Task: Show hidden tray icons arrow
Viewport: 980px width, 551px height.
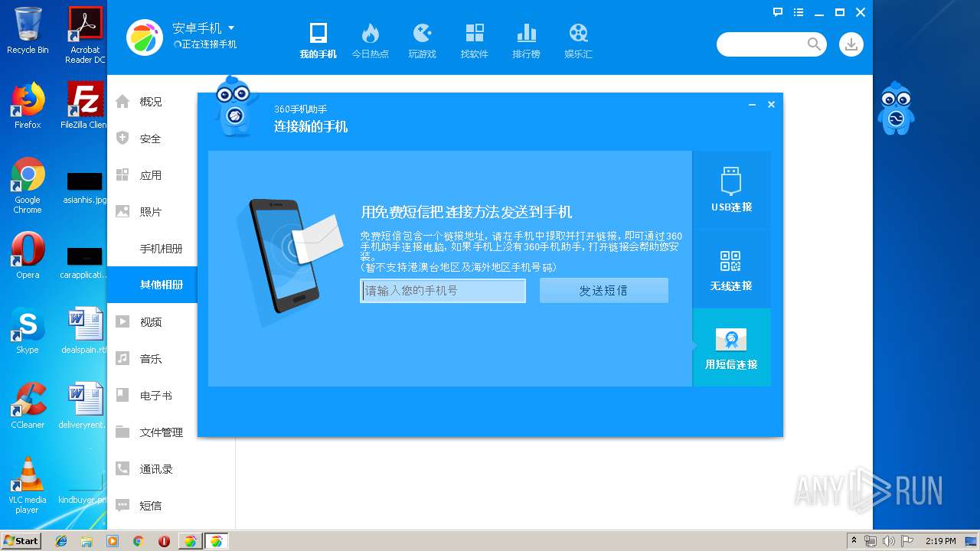Action: coord(854,541)
